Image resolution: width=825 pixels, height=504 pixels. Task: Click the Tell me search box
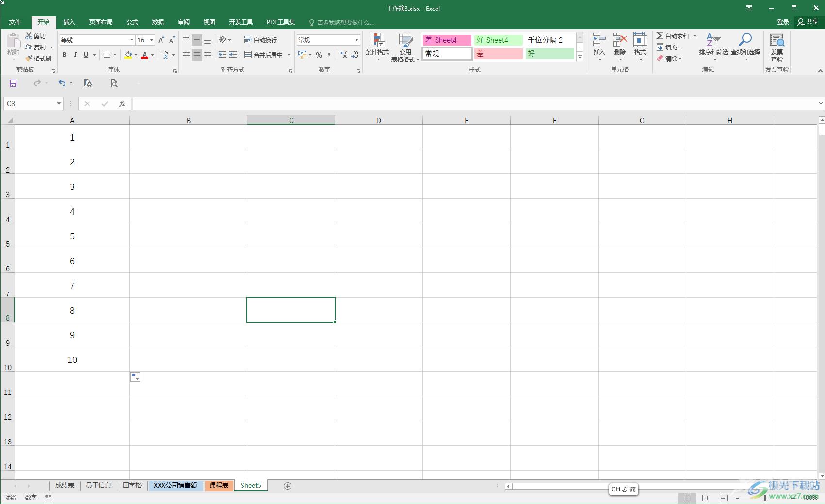(341, 23)
